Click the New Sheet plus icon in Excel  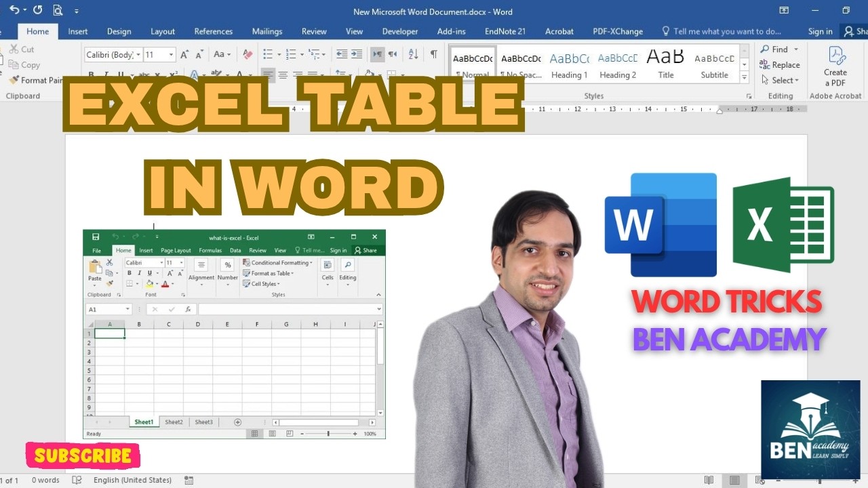[237, 422]
